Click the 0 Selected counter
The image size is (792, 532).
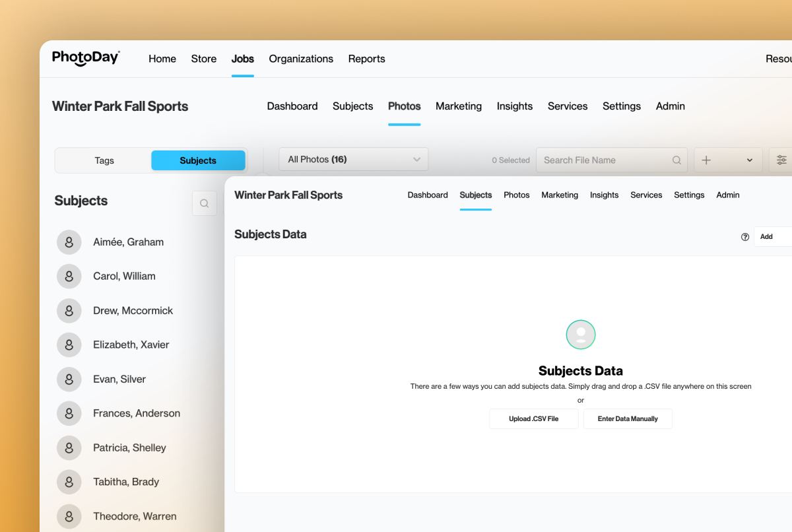point(511,160)
